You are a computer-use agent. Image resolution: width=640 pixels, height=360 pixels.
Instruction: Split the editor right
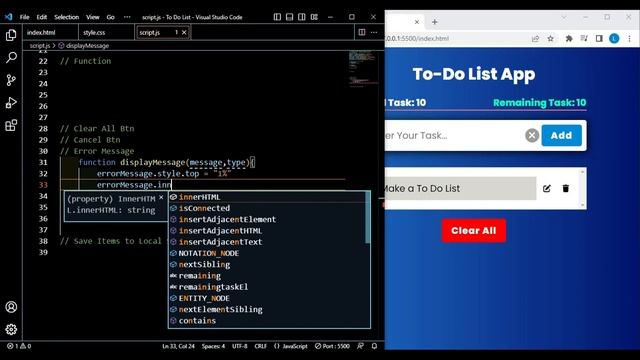(362, 32)
